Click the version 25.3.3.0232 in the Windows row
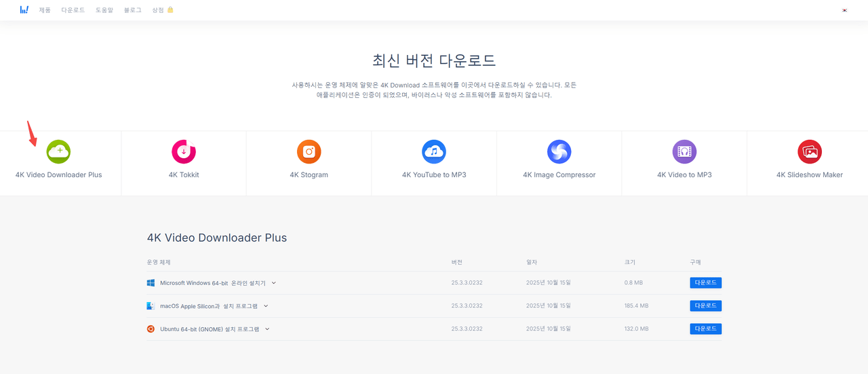The image size is (868, 374). [x=467, y=283]
